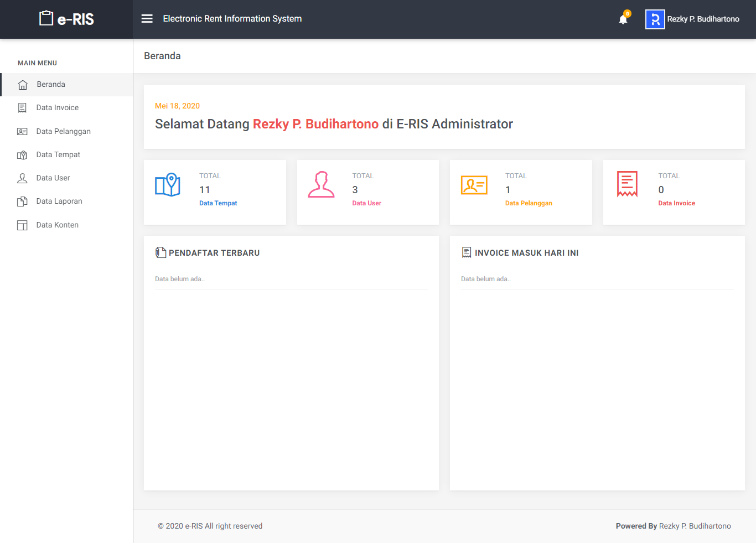The width and height of the screenshot is (756, 543).
Task: Go to Data Pelanggan menu item
Action: click(63, 132)
